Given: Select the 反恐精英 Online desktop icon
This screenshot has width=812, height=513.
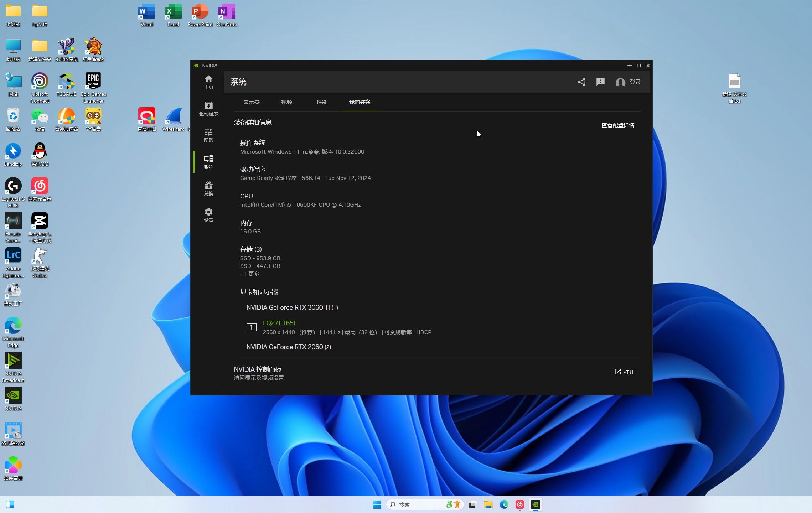Looking at the screenshot, I should click(40, 262).
